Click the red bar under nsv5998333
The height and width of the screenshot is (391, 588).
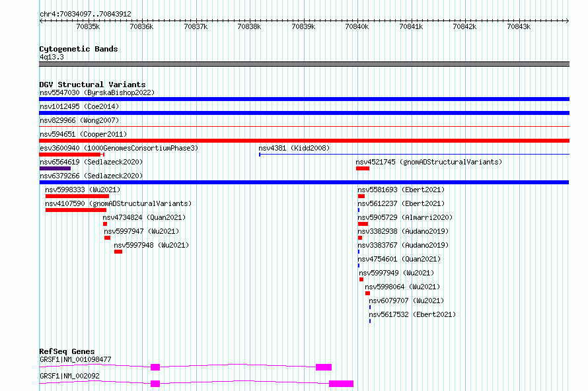click(x=77, y=196)
